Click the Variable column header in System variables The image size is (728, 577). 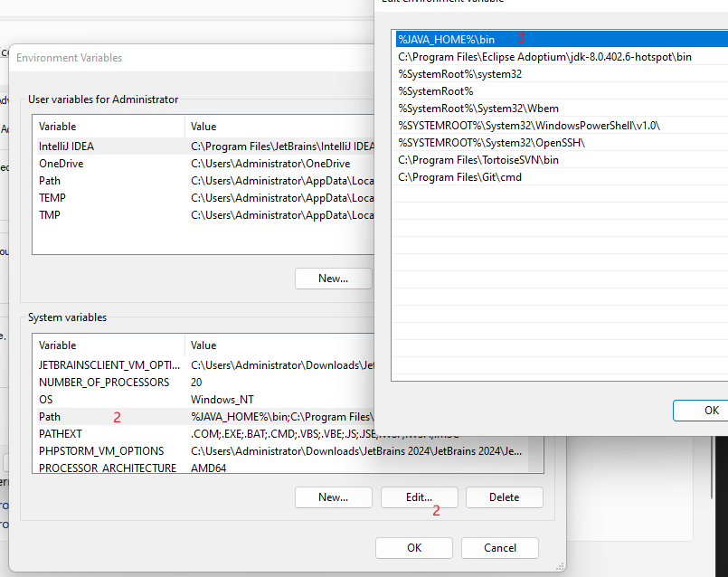pos(109,345)
